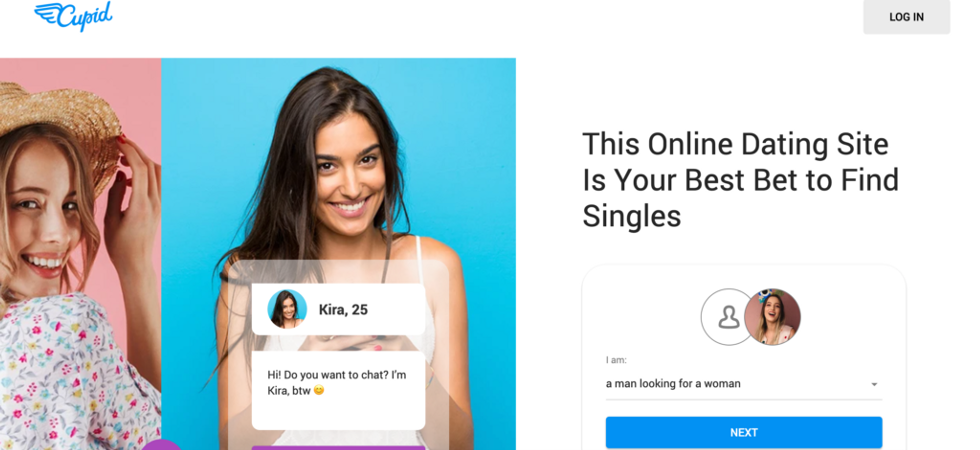Click the dropdown arrow in I am field
Image resolution: width=980 pixels, height=450 pixels.
[874, 384]
